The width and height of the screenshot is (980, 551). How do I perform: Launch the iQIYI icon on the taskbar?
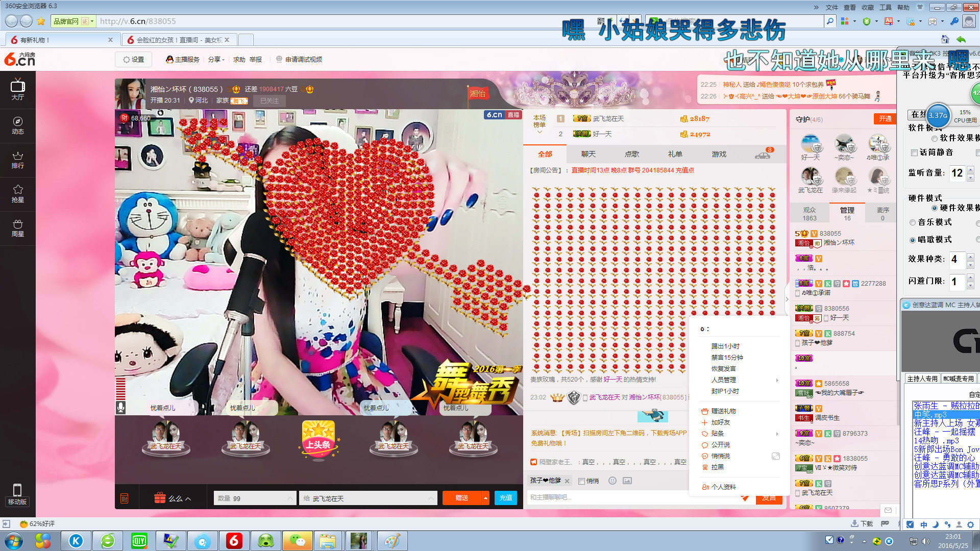pyautogui.click(x=139, y=541)
